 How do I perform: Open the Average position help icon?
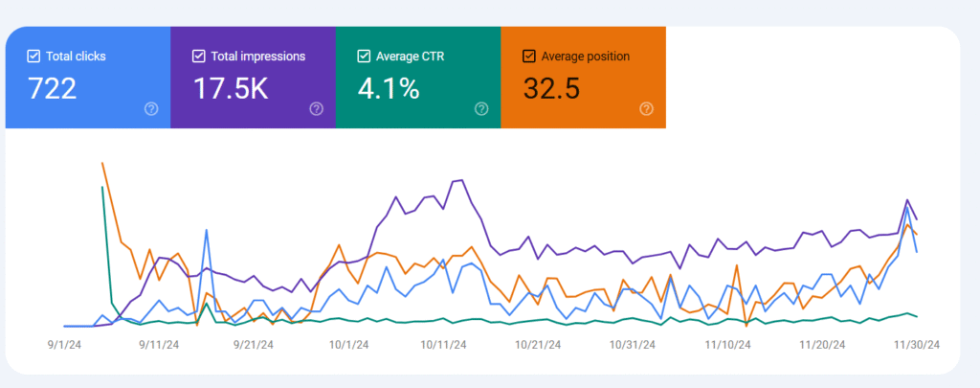646,109
